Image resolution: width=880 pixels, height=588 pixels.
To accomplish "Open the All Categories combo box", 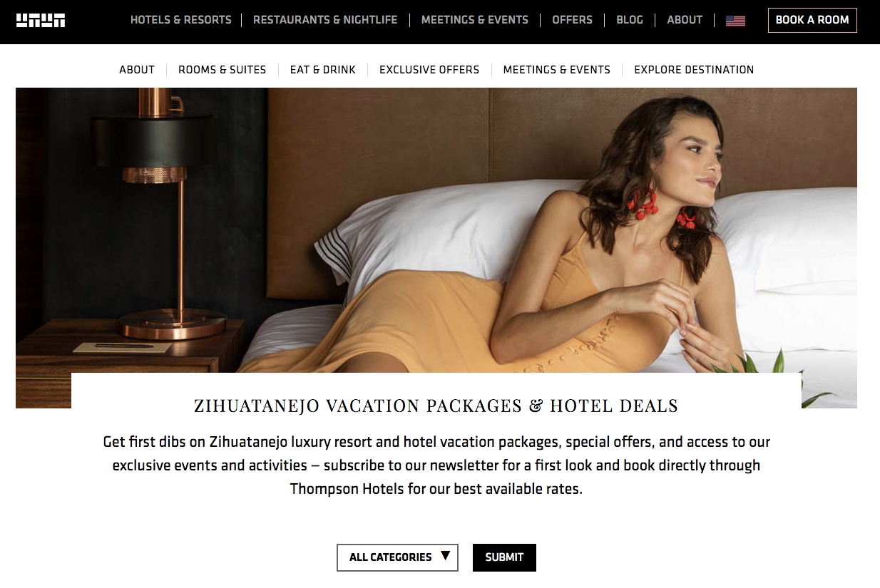I will coord(397,557).
